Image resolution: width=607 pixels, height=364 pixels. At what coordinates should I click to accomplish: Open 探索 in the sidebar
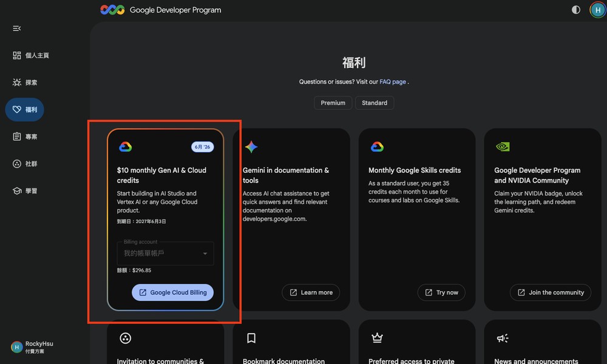(x=25, y=83)
